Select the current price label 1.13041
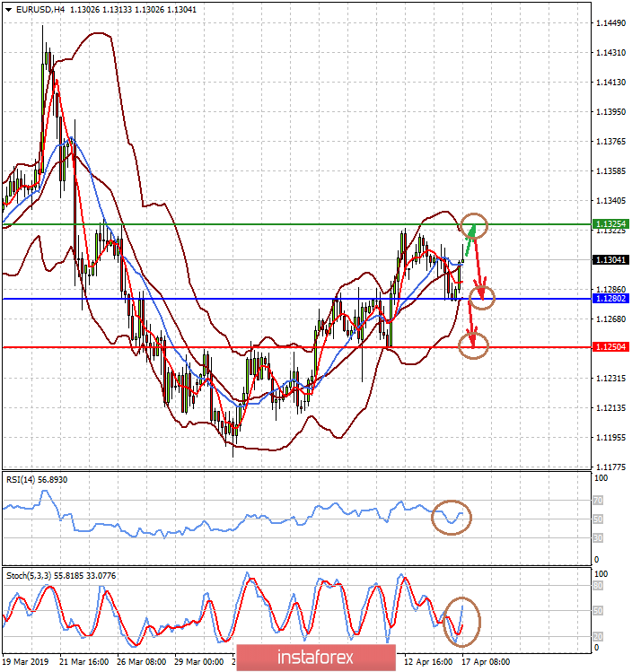Image resolution: width=632 pixels, height=672 pixels. [610, 259]
